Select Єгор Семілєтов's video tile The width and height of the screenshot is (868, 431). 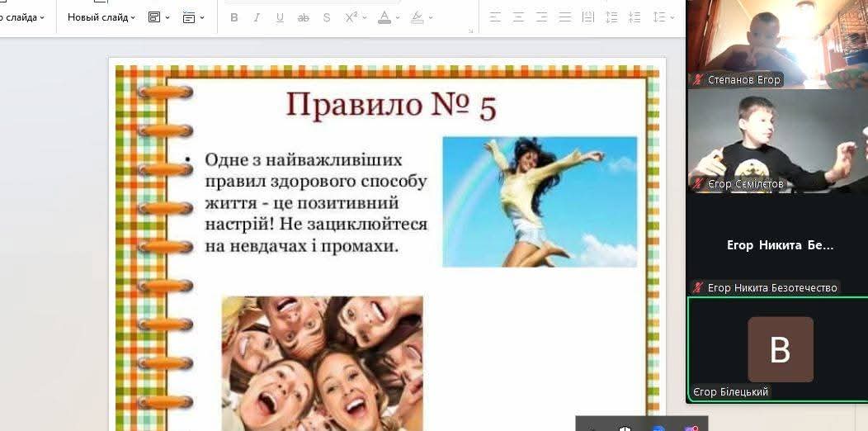[777, 140]
